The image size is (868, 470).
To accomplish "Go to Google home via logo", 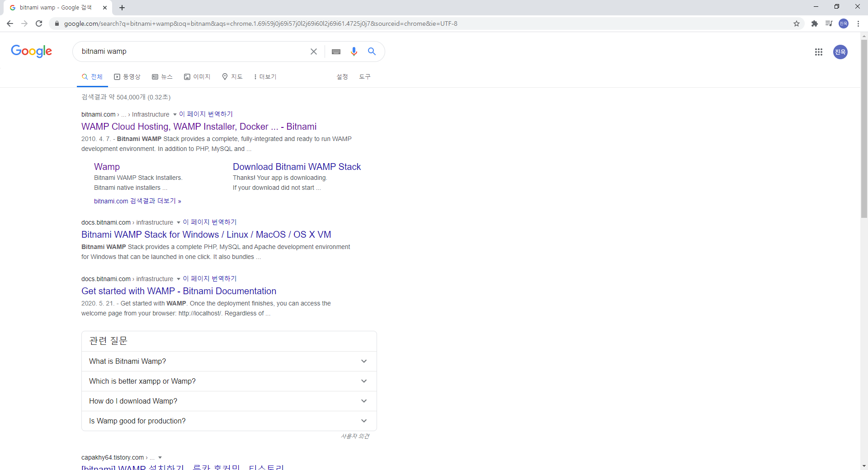I will [x=32, y=51].
